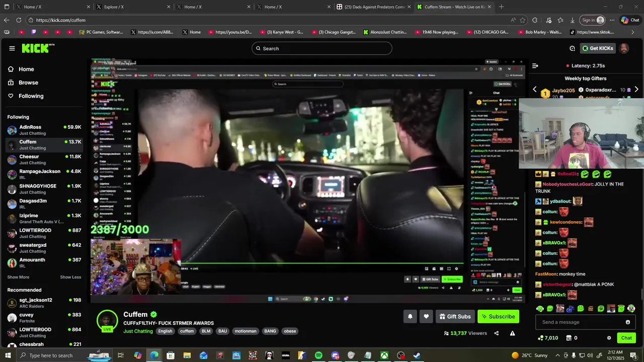Select the English tag
This screenshot has width=644, height=362.
click(165, 331)
